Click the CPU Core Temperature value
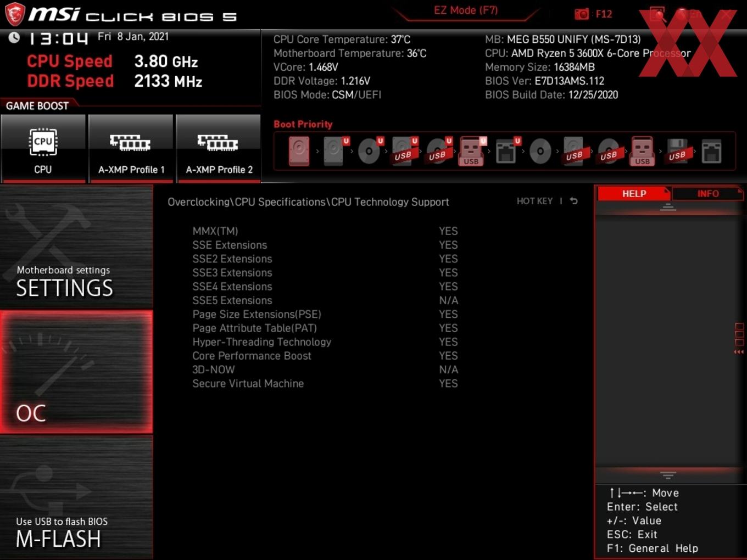The image size is (747, 560). click(400, 40)
